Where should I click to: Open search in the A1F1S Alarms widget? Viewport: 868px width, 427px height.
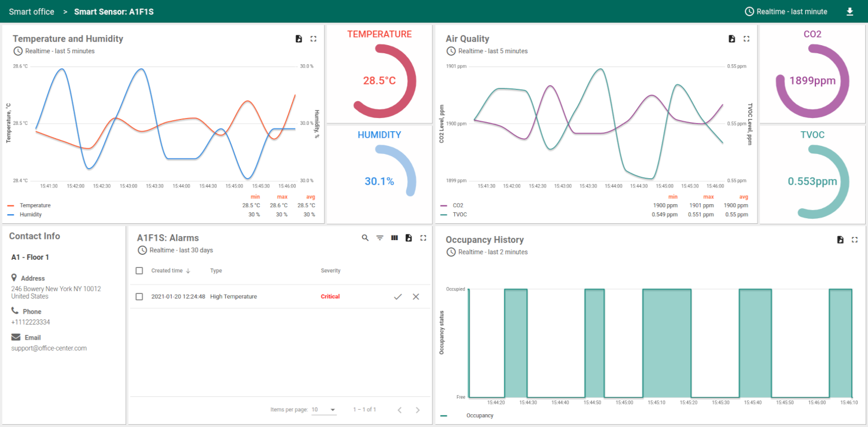coord(365,237)
